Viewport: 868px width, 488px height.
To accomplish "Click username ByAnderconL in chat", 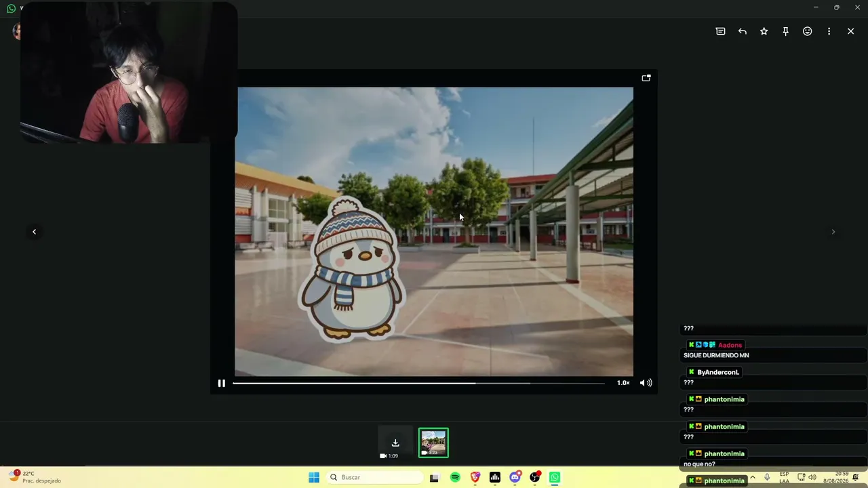I will (x=718, y=372).
